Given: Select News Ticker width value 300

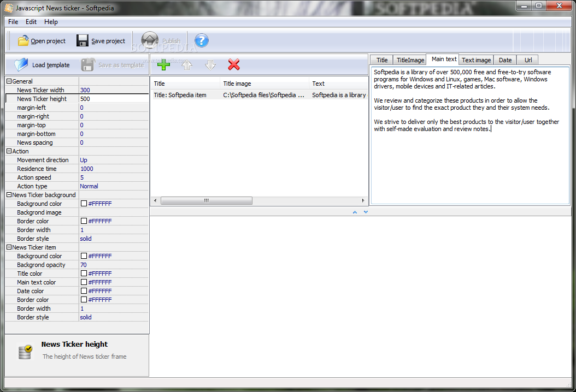Looking at the screenshot, I should [x=114, y=90].
